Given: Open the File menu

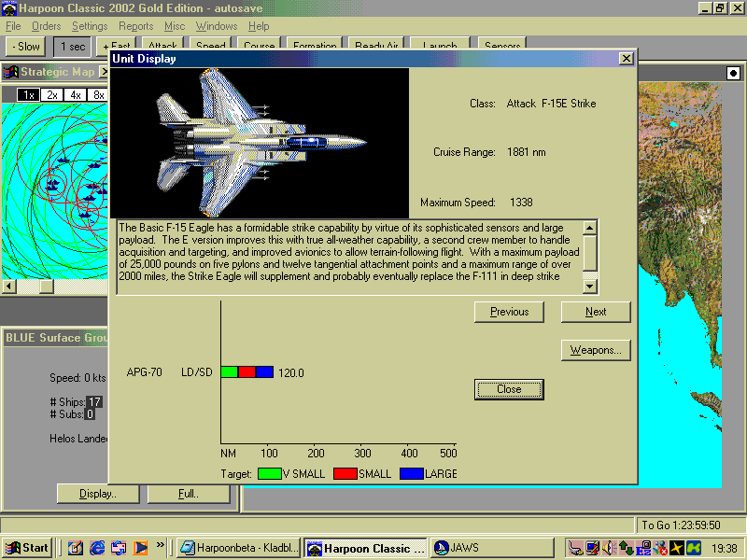Looking at the screenshot, I should 13,26.
